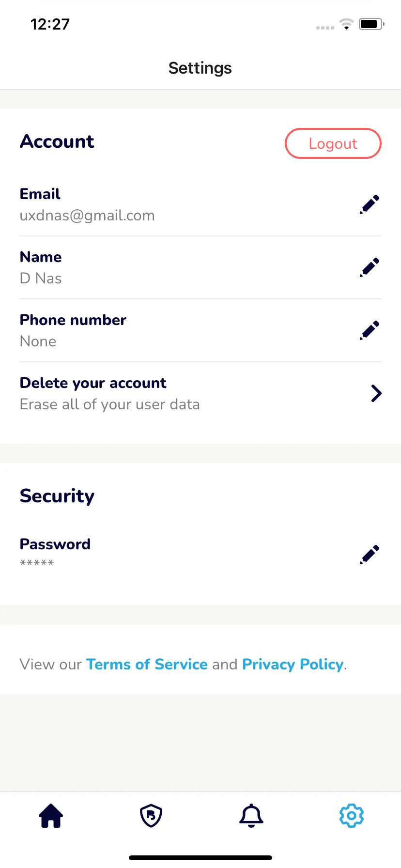Change password via pencil icon
This screenshot has height=868, width=401.
pyautogui.click(x=370, y=555)
